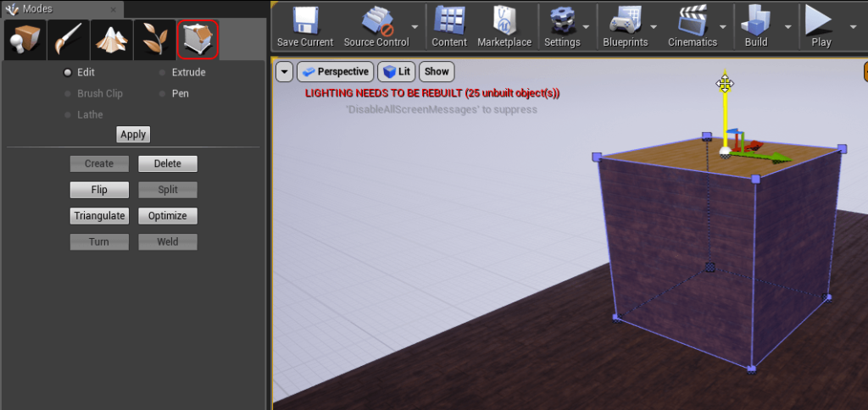
Task: Open viewport options dropdown arrow
Action: coord(284,72)
